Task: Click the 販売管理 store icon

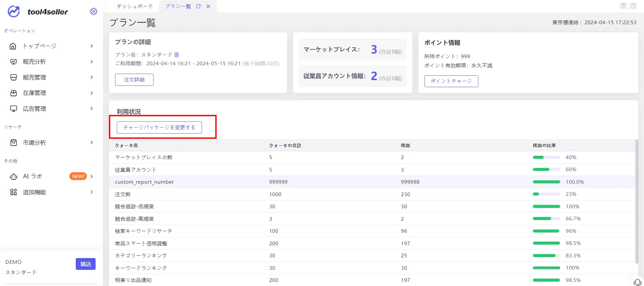Action: coord(13,77)
